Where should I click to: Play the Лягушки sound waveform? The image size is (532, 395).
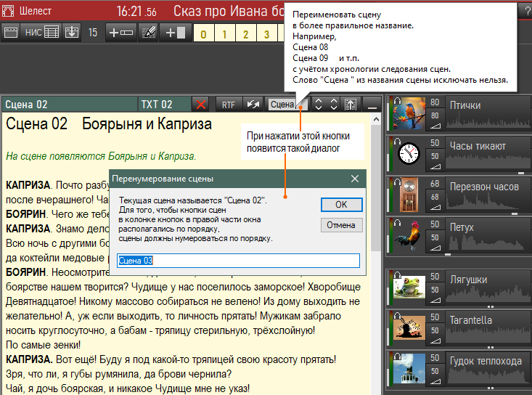[x=488, y=288]
